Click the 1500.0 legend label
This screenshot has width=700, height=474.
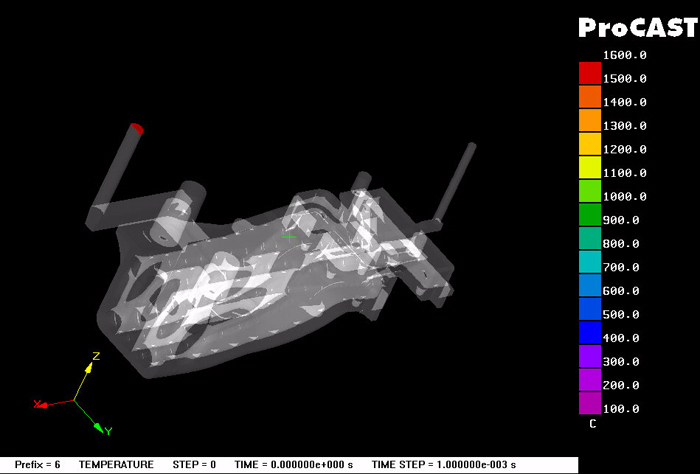(x=625, y=79)
